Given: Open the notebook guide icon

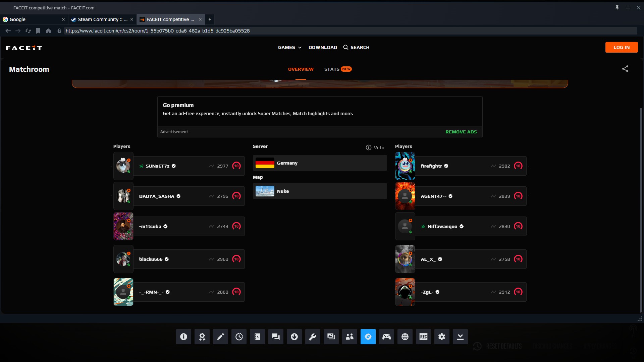Looking at the screenshot, I should click(x=257, y=337).
